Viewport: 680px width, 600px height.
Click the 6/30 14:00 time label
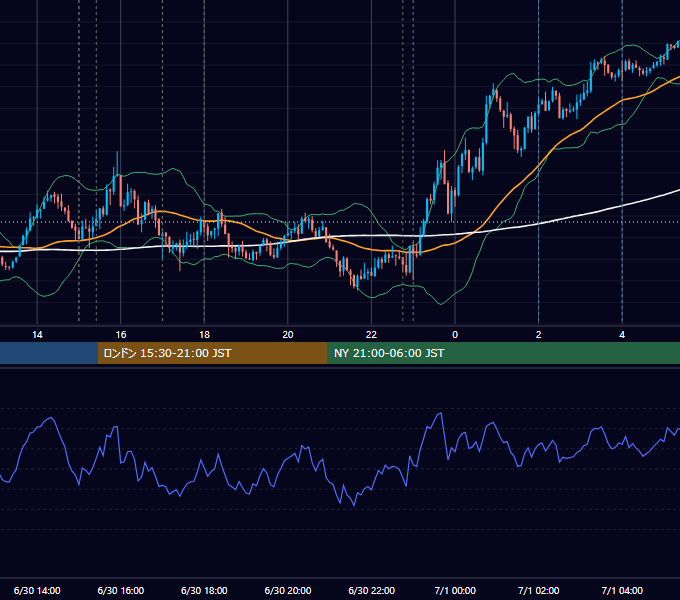point(37,590)
